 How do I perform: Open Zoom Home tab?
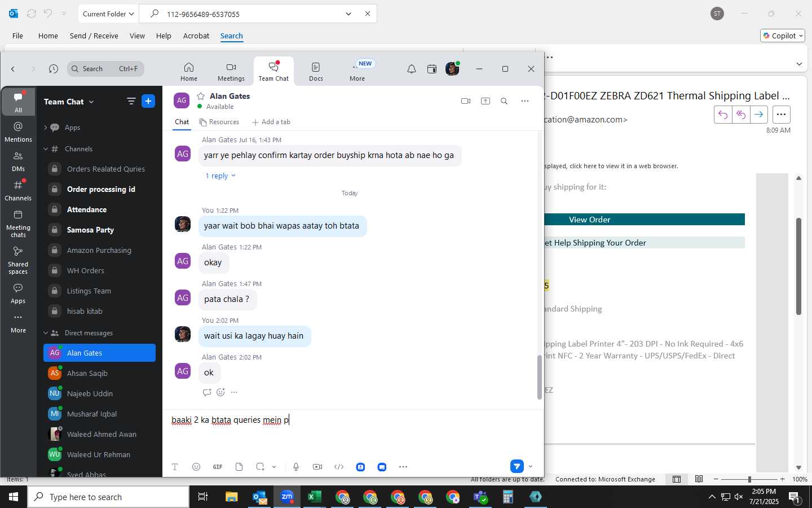click(x=189, y=72)
